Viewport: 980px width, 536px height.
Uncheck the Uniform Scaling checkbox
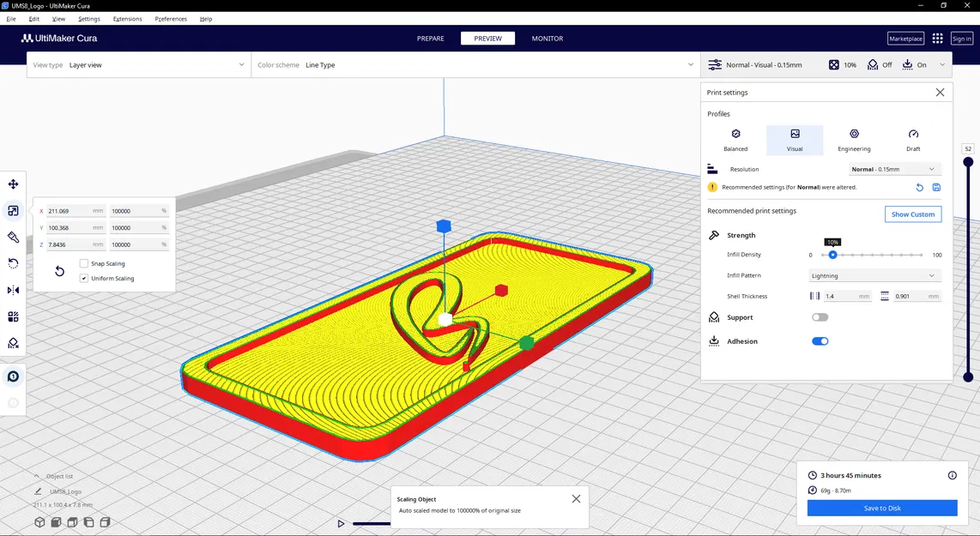[x=84, y=279]
